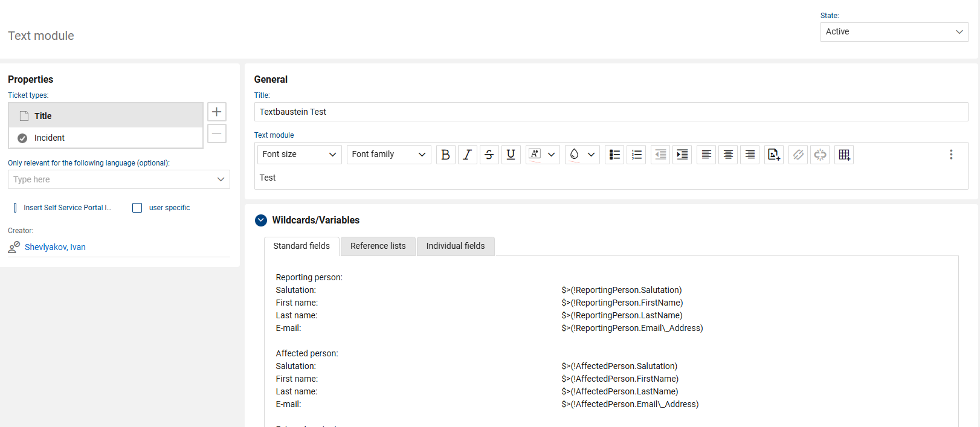Open creator Shevlyakov, Ivan link

coord(55,247)
